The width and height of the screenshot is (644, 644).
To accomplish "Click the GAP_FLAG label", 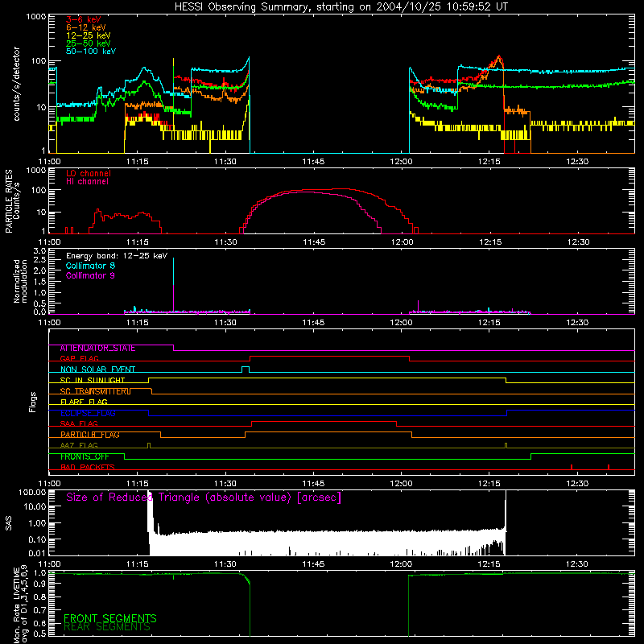I will tap(79, 358).
